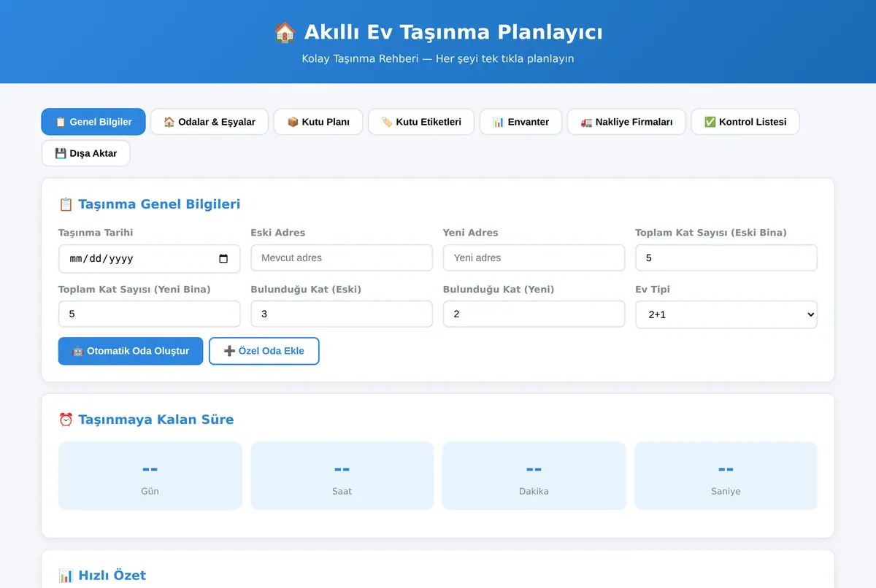
Task: Focus the Yeni Adres input
Action: (x=534, y=258)
